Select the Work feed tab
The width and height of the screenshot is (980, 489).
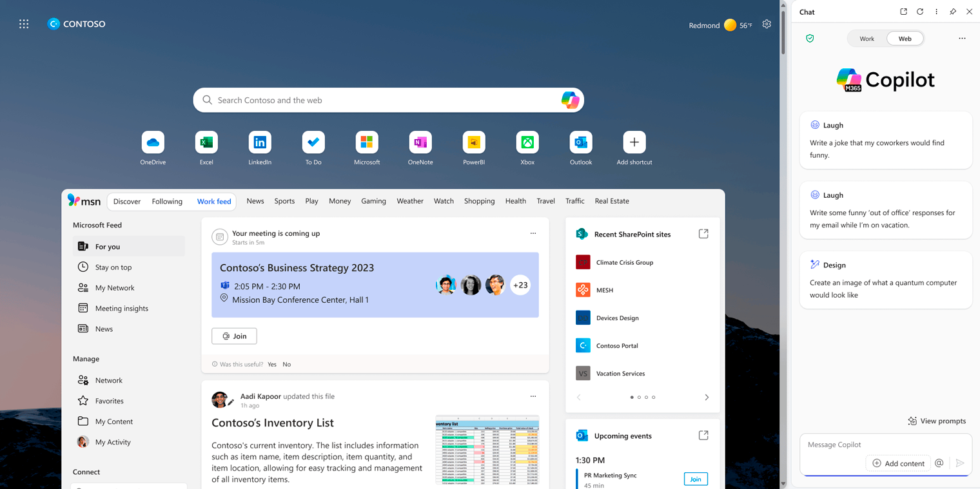(x=214, y=202)
